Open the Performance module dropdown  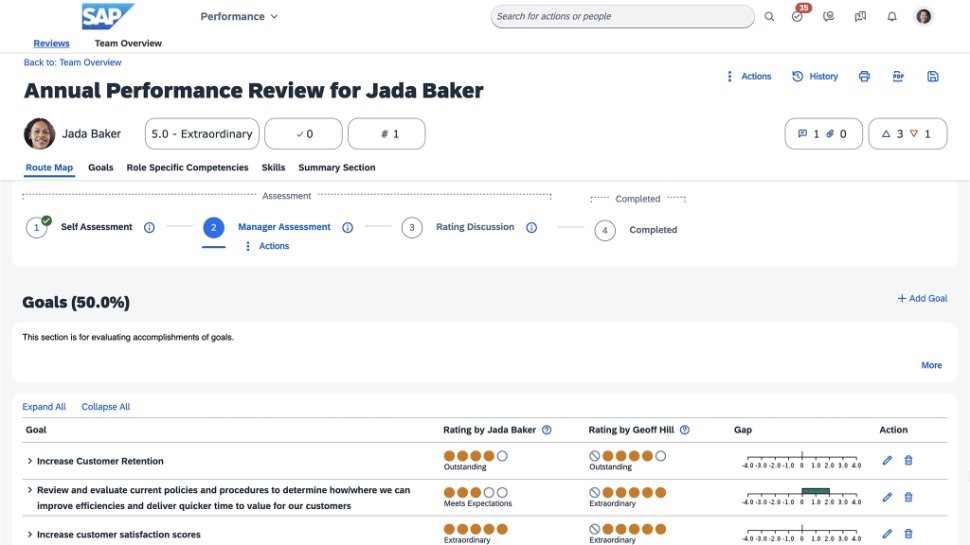(x=239, y=17)
